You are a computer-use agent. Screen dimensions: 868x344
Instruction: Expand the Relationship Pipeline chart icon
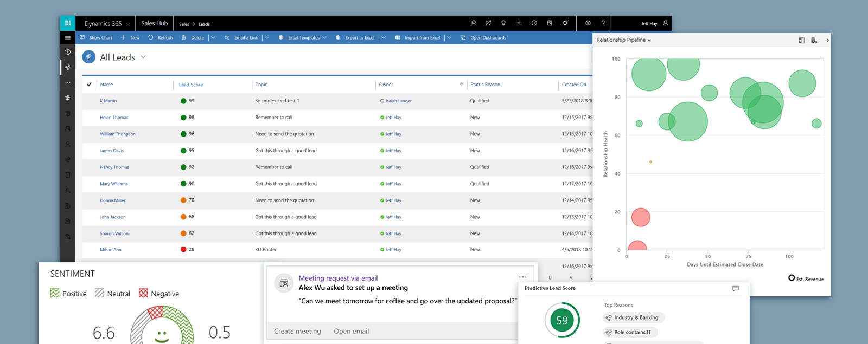click(801, 40)
